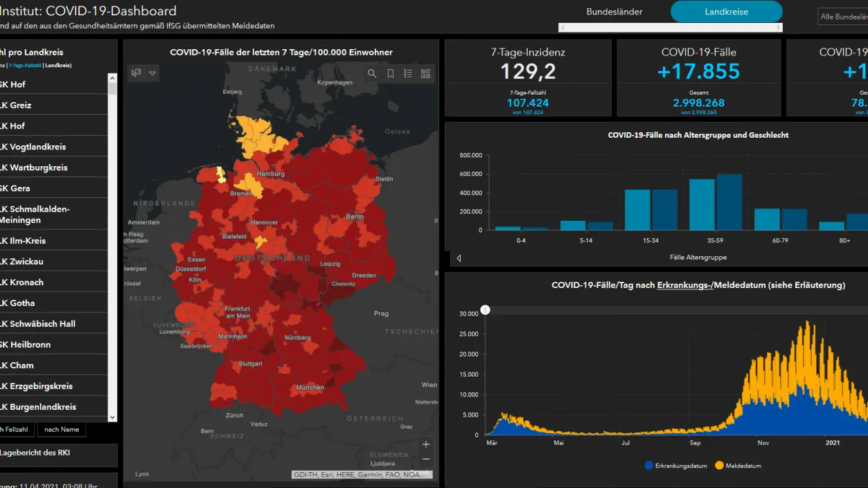This screenshot has width=868, height=488.
Task: Sort district list nach Name
Action: [62, 429]
